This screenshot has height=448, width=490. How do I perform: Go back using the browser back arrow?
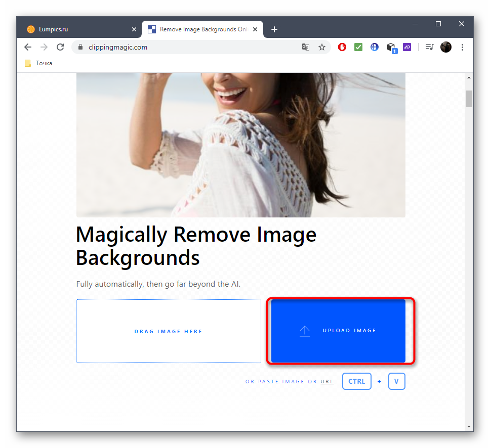[x=28, y=47]
